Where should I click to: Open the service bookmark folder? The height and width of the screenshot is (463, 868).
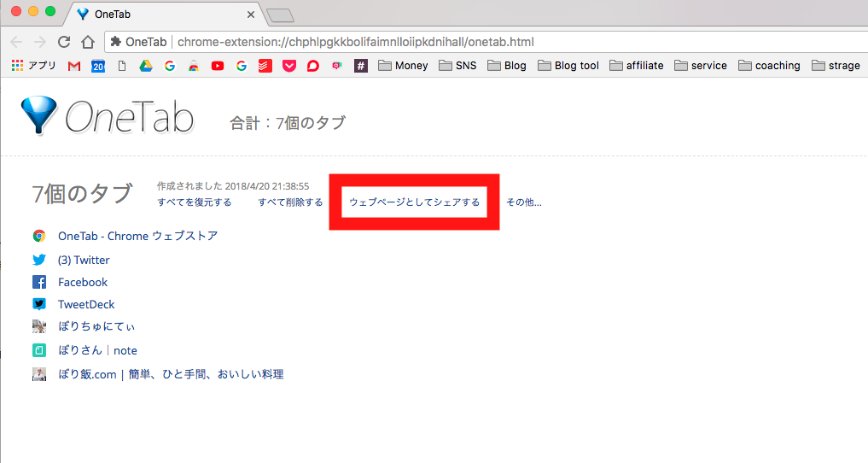701,66
